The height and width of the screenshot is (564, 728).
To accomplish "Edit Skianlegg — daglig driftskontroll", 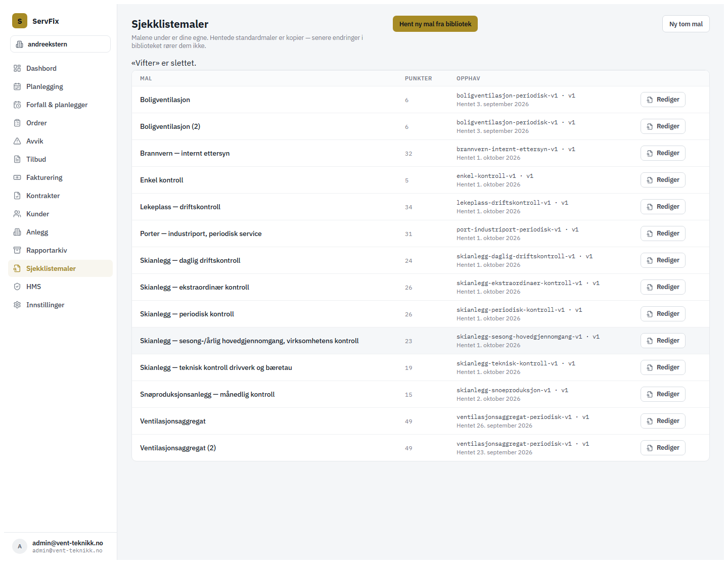I will [663, 260].
